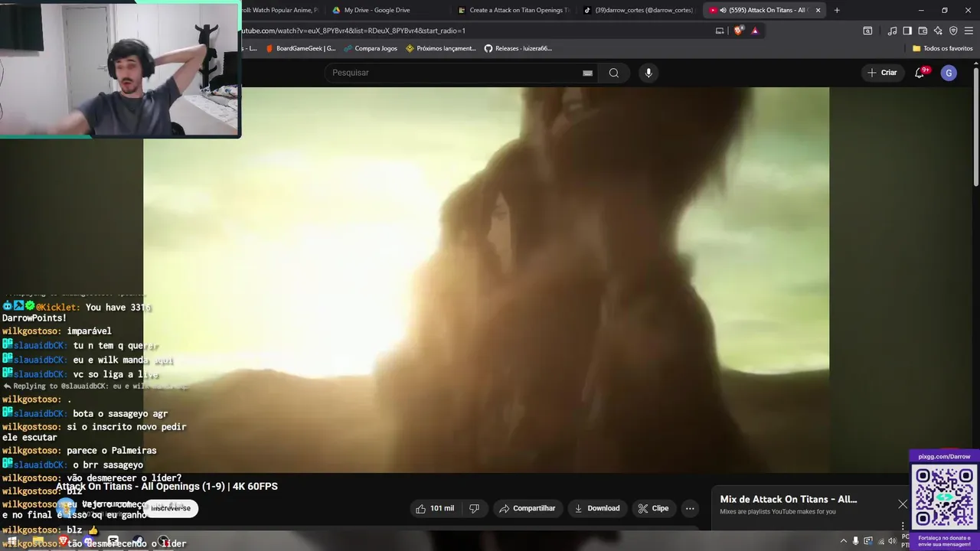Toggle the browser sidebar panel
Viewport: 980px width, 551px height.
[x=907, y=31]
